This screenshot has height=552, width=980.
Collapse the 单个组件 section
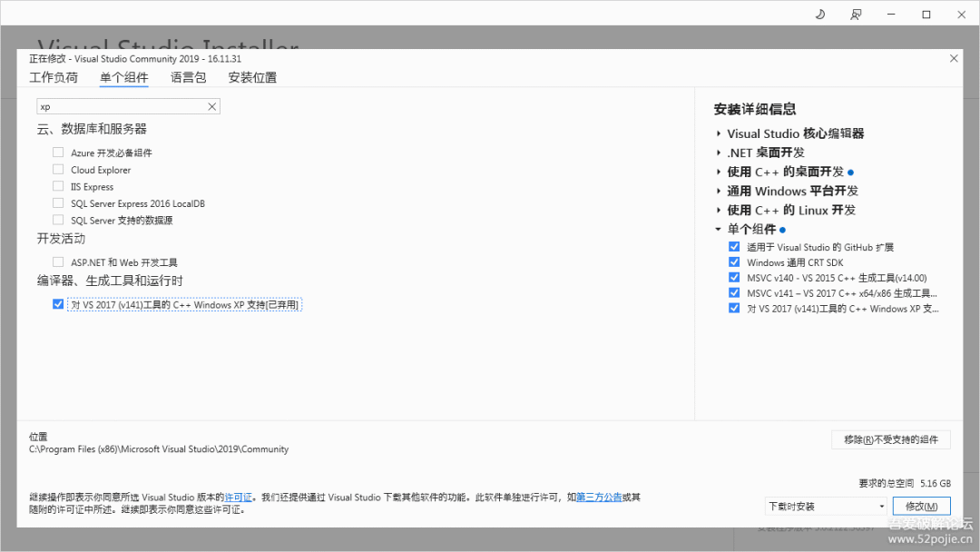(719, 230)
